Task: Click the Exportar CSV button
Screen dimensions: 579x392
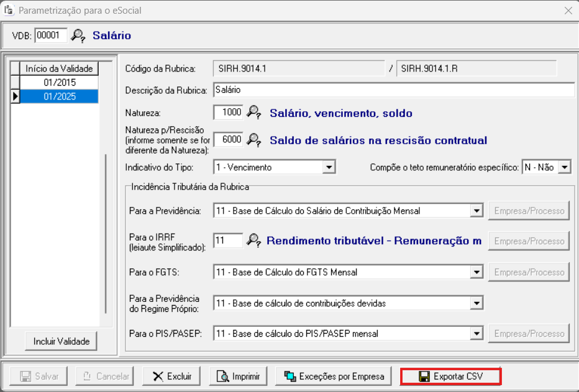Action: click(450, 376)
